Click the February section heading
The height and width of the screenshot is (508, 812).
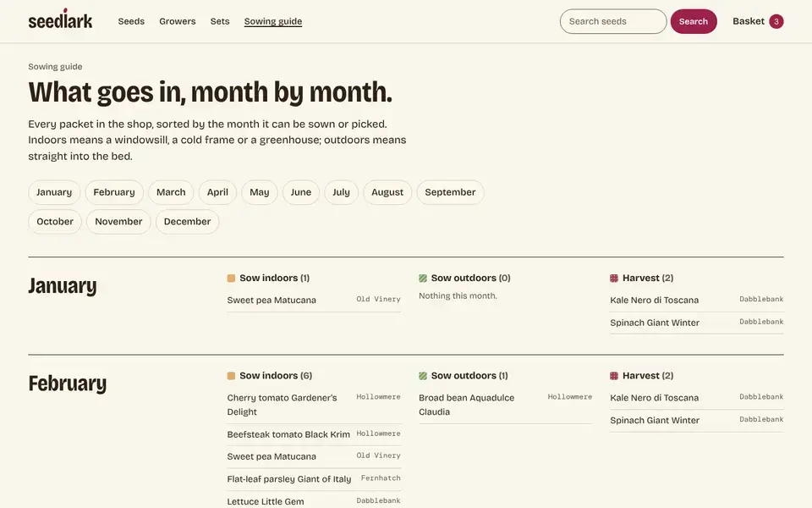coord(68,384)
